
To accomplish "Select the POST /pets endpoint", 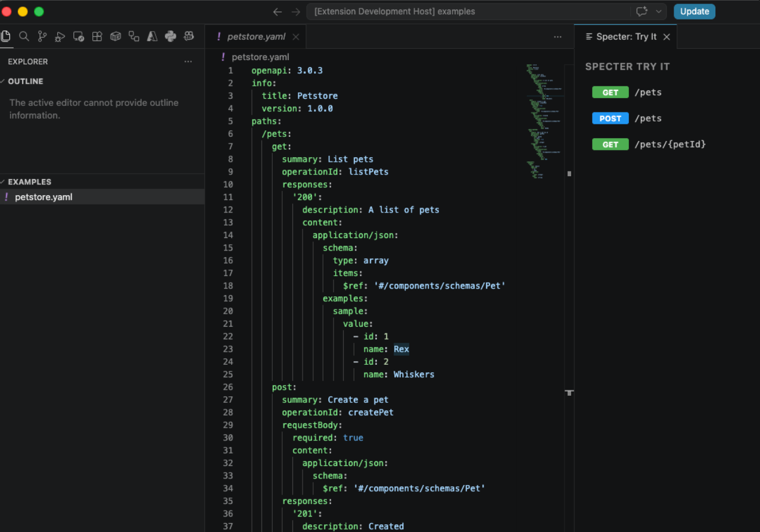I will (627, 118).
